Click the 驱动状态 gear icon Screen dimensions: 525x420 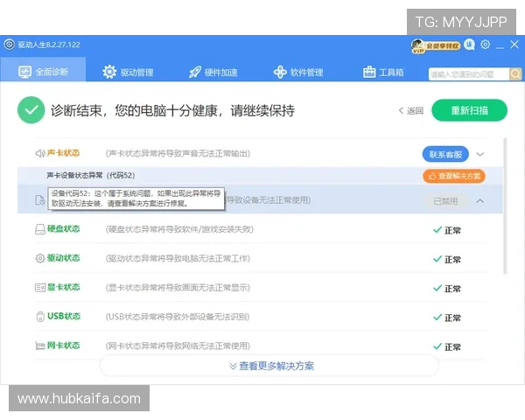pyautogui.click(x=40, y=258)
